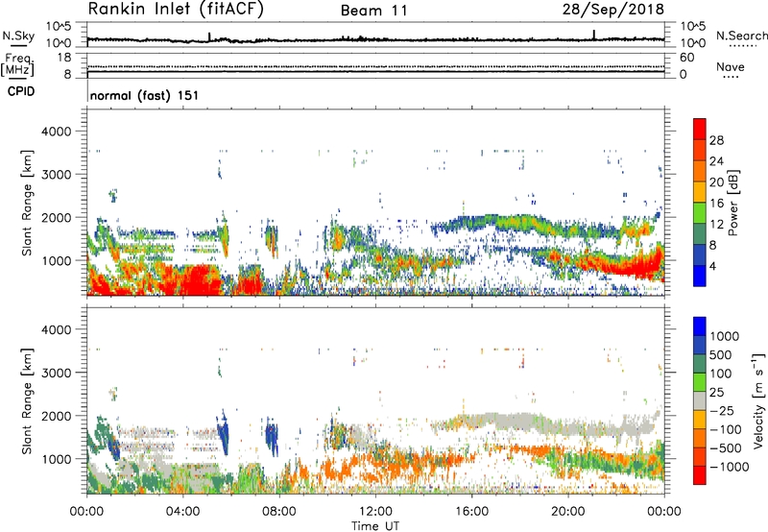768x532 pixels.
Task: Click the 'Nave' legend label
Action: pyautogui.click(x=731, y=66)
